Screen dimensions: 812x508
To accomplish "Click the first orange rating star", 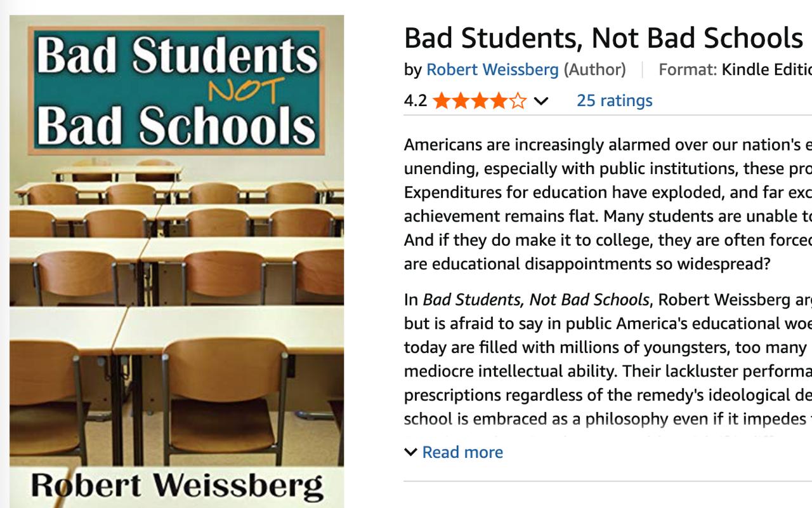I will click(441, 101).
